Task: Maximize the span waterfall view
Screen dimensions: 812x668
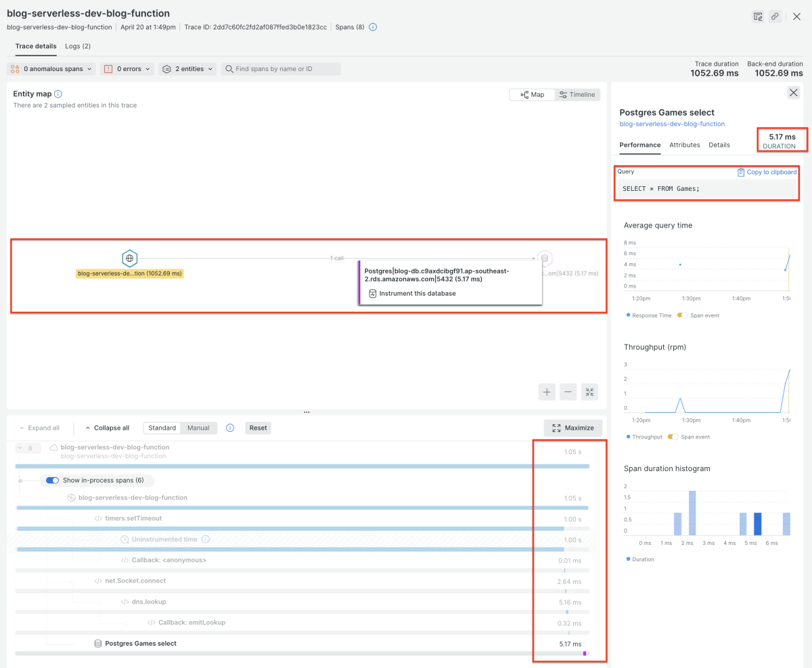Action: click(572, 428)
